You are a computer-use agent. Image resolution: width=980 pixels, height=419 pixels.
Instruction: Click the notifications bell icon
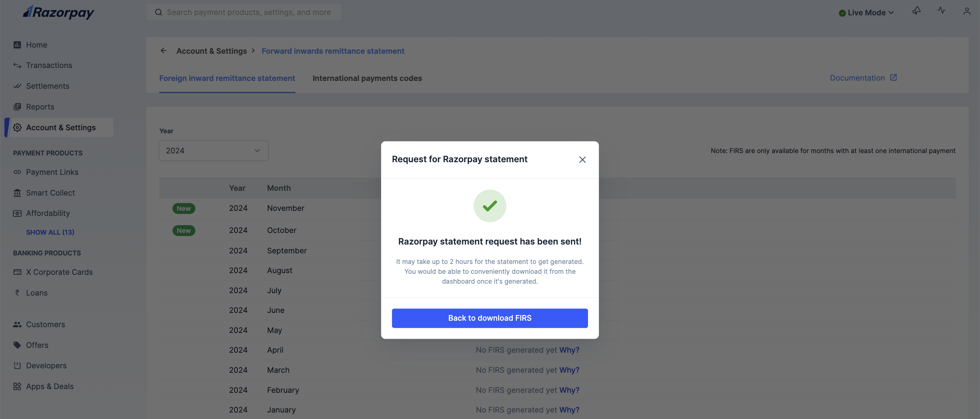pos(916,11)
